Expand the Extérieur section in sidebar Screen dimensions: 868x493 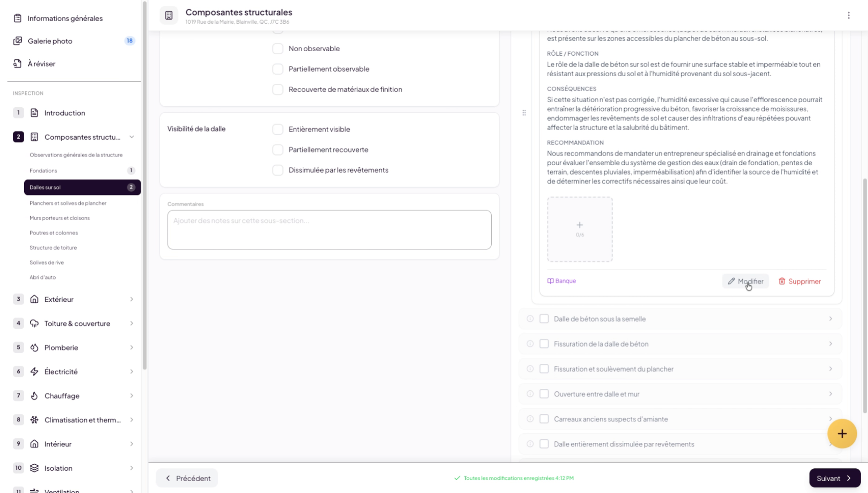click(x=132, y=299)
